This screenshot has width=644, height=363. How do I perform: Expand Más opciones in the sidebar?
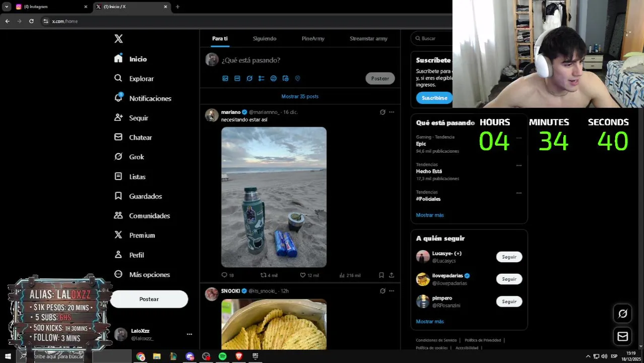point(143,274)
